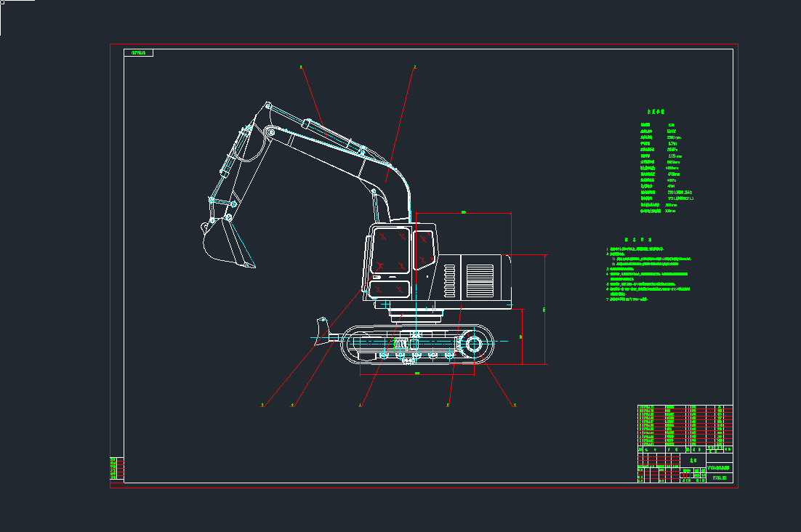Select the label box at top-left of frame
Viewport: 801px width, 532px height.
(x=138, y=52)
